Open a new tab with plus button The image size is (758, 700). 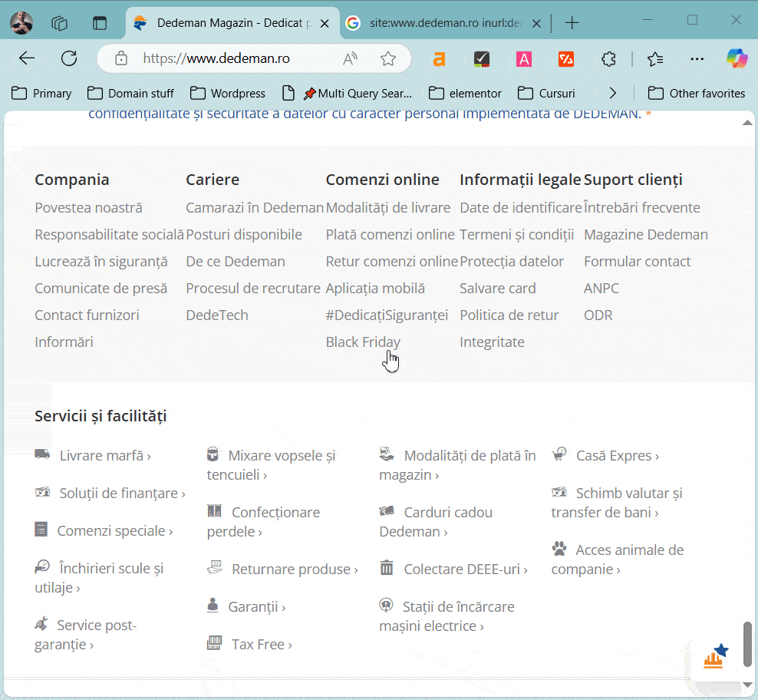pyautogui.click(x=572, y=23)
